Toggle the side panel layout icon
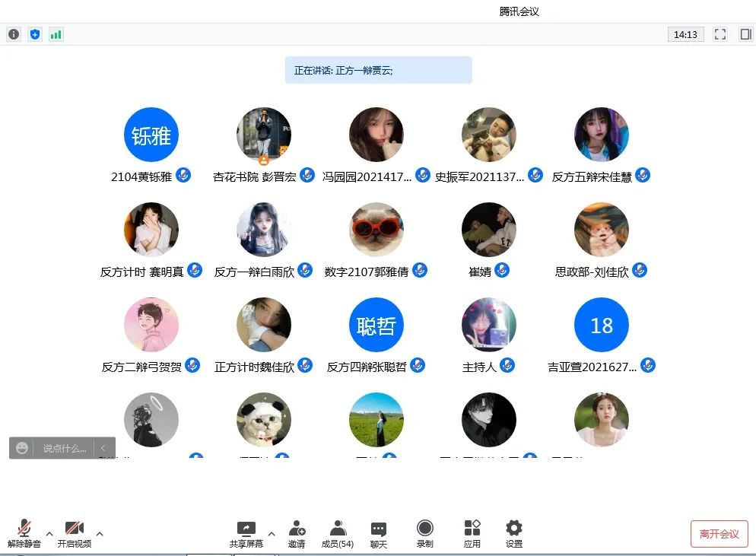Viewport: 756px width, 556px height. [745, 34]
